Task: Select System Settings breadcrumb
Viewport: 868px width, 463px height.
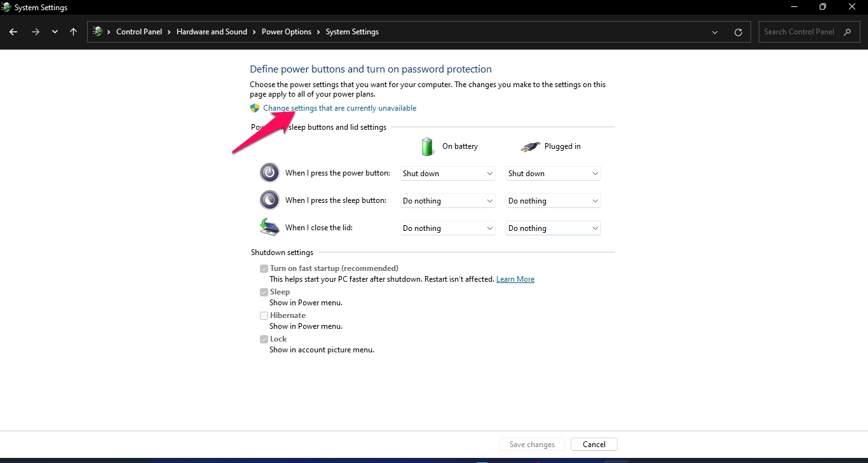Action: (x=352, y=32)
